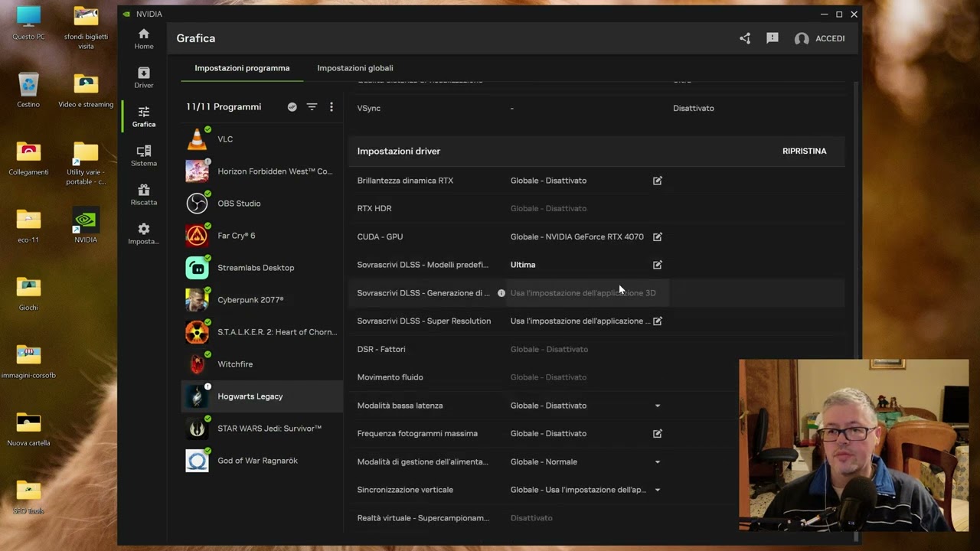Expand the Sincronizzazione verticale dropdown

[x=657, y=490]
